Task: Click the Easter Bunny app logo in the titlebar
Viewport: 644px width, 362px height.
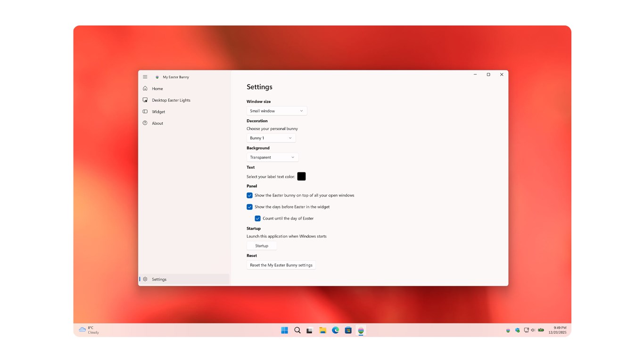Action: point(157,76)
